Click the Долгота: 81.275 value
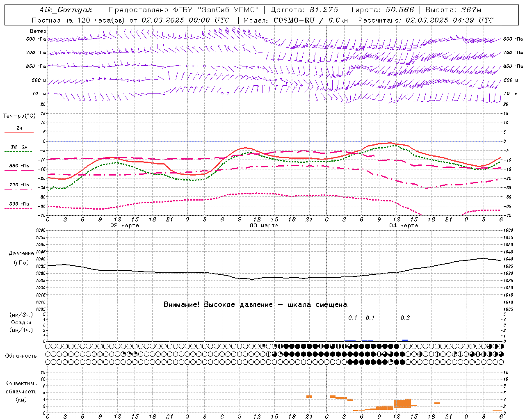This screenshot has height=420, width=525. click(304, 10)
